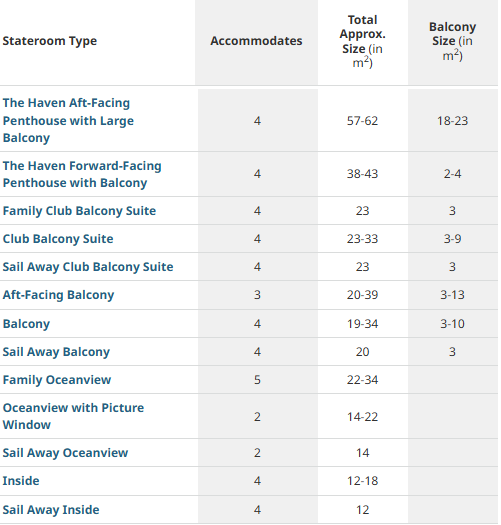Open the Inside stateroom link
This screenshot has width=501, height=525.
[x=21, y=481]
